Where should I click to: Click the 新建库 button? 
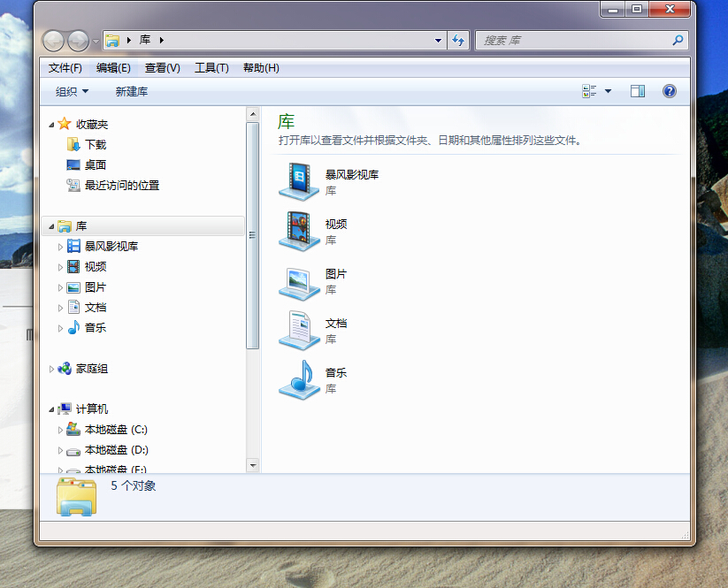pyautogui.click(x=132, y=91)
